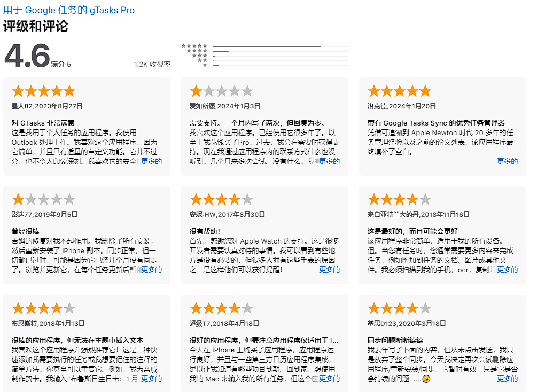The width and height of the screenshot is (545, 392).
Task: Open the gTasks Pro app title link
Action: 69,10
